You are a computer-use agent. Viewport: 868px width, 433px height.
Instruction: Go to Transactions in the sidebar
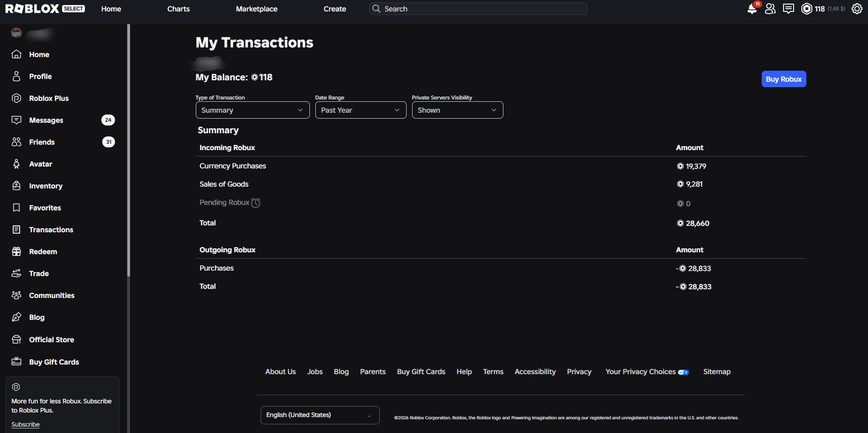coord(51,230)
